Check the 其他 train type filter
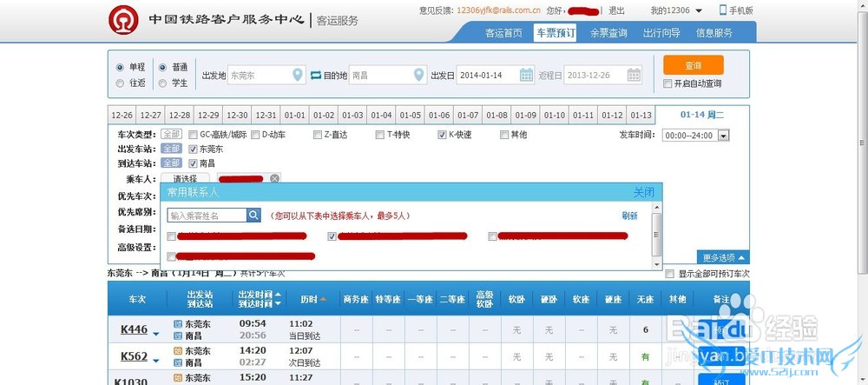 click(x=503, y=135)
